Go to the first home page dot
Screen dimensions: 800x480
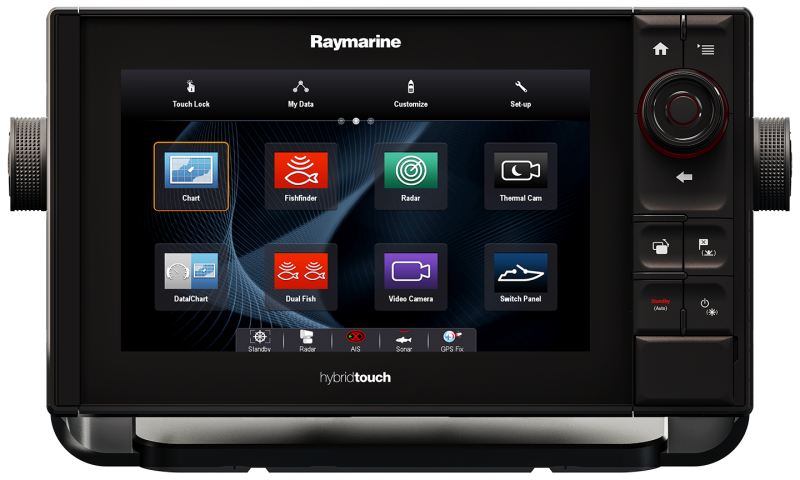pos(341,121)
